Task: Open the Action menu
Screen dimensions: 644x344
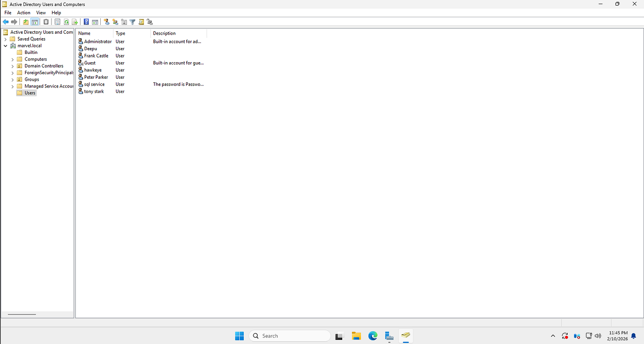Action: [23, 13]
